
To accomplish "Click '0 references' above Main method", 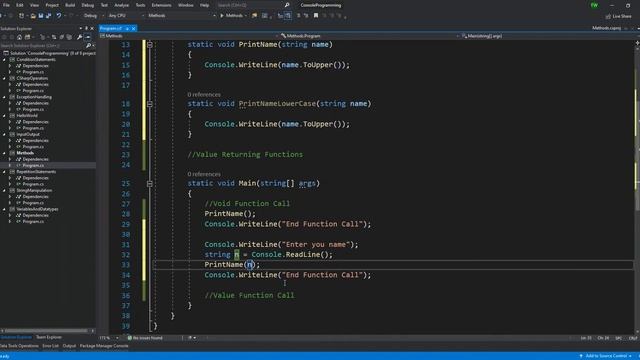I will point(204,174).
